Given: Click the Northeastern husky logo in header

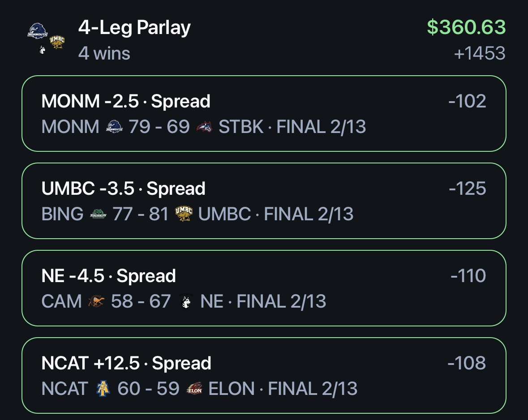Looking at the screenshot, I should (x=42, y=50).
